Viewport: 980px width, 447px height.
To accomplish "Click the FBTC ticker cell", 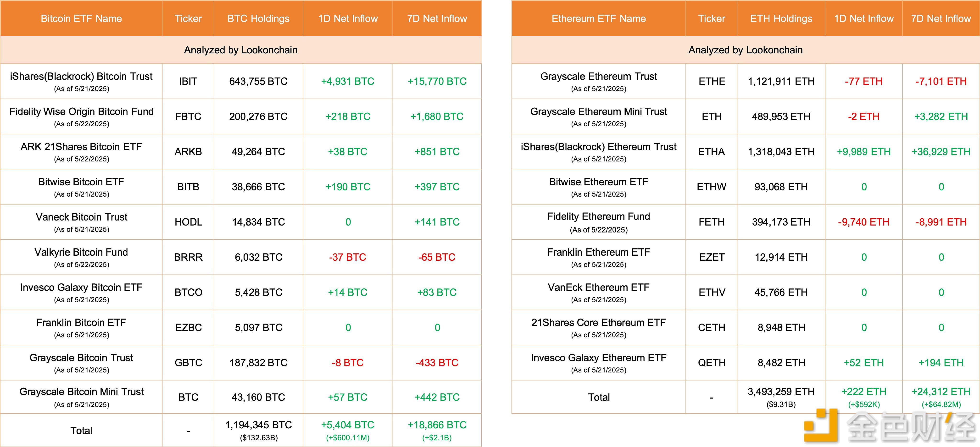I will click(188, 116).
